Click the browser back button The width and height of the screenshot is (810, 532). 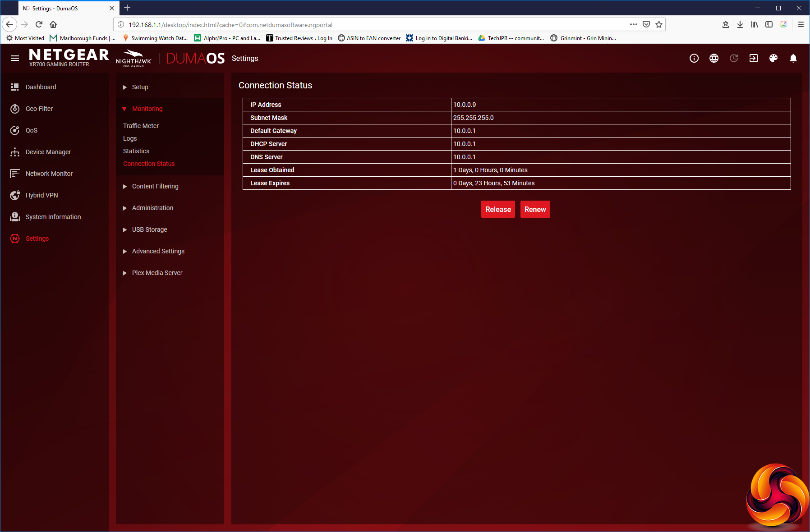click(x=9, y=24)
